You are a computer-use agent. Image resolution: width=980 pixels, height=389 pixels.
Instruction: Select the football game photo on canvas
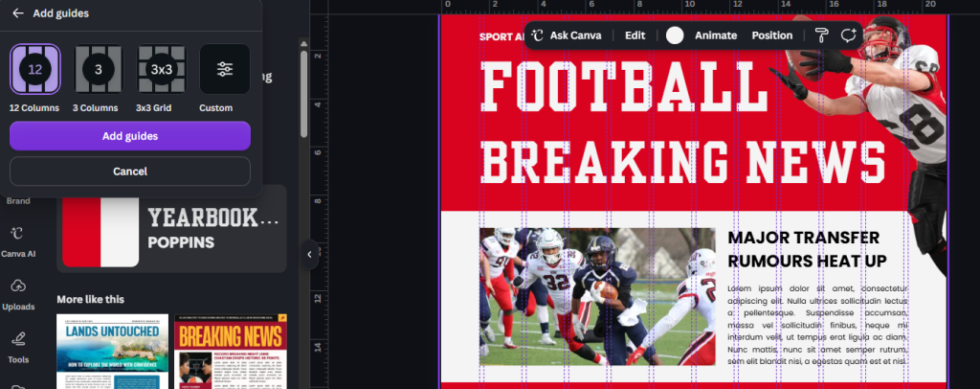pyautogui.click(x=597, y=296)
